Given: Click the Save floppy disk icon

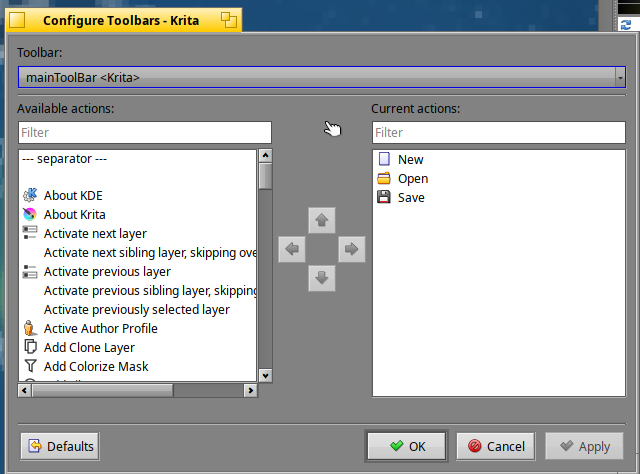Looking at the screenshot, I should [x=384, y=197].
